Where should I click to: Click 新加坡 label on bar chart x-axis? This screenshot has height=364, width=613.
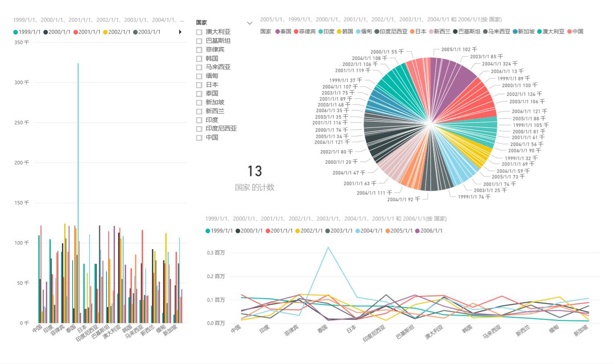point(170,330)
